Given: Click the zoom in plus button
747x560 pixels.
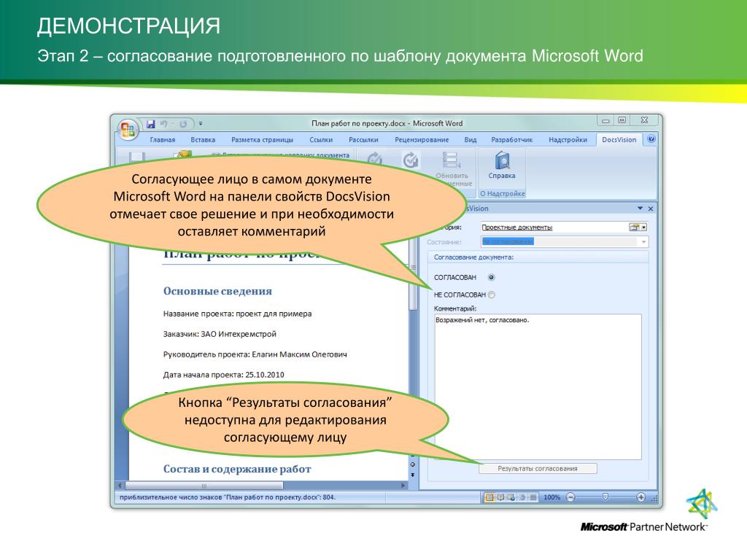Looking at the screenshot, I should coord(640,497).
